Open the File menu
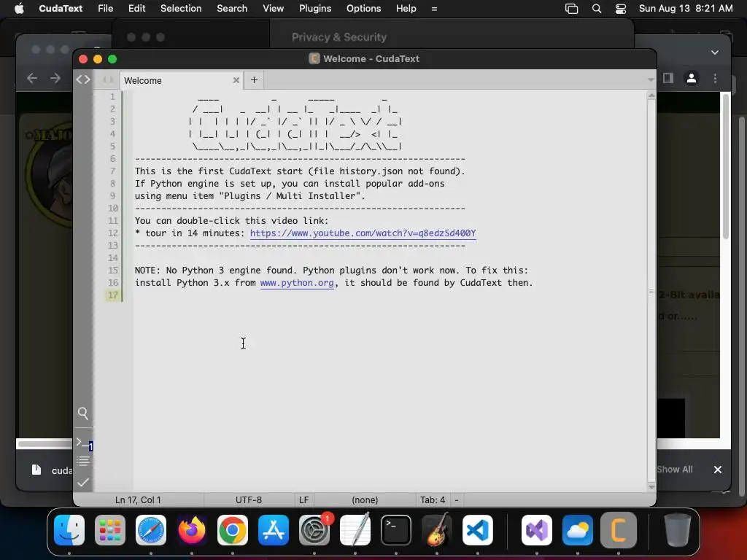The width and height of the screenshot is (747, 560). click(105, 9)
